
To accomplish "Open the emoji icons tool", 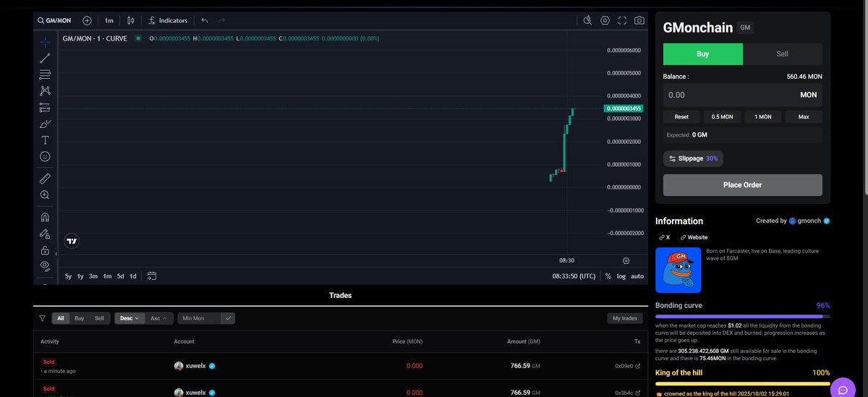I will point(45,156).
